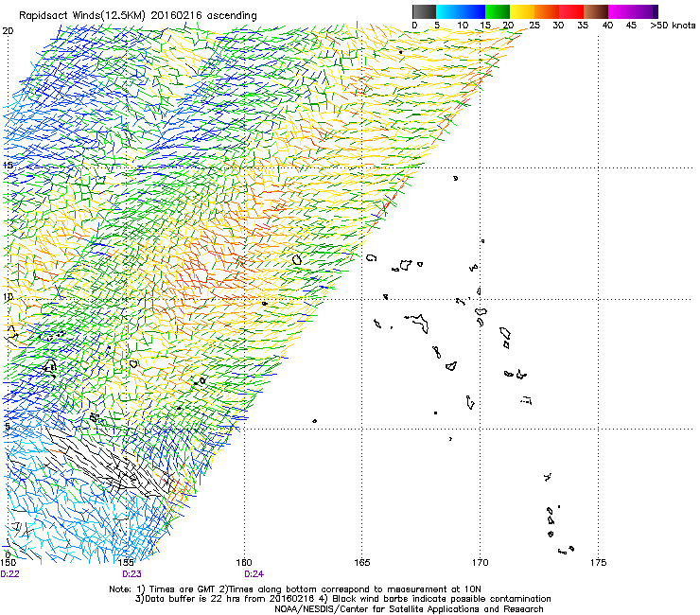Click the '35' legend tick label
The width and height of the screenshot is (700, 615).
coord(583,26)
